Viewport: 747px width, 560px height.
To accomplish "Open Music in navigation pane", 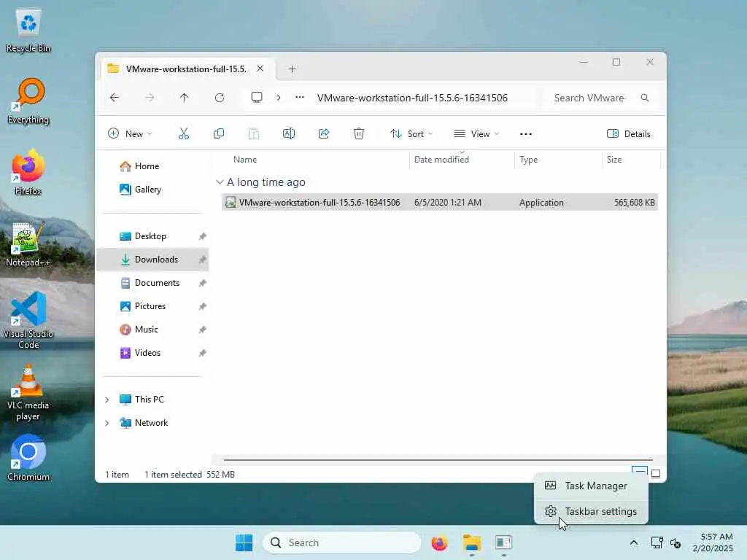I will point(146,330).
